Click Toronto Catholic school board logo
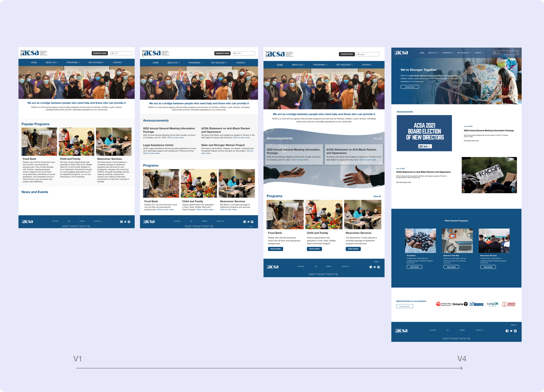The height and width of the screenshot is (392, 544). point(509,304)
